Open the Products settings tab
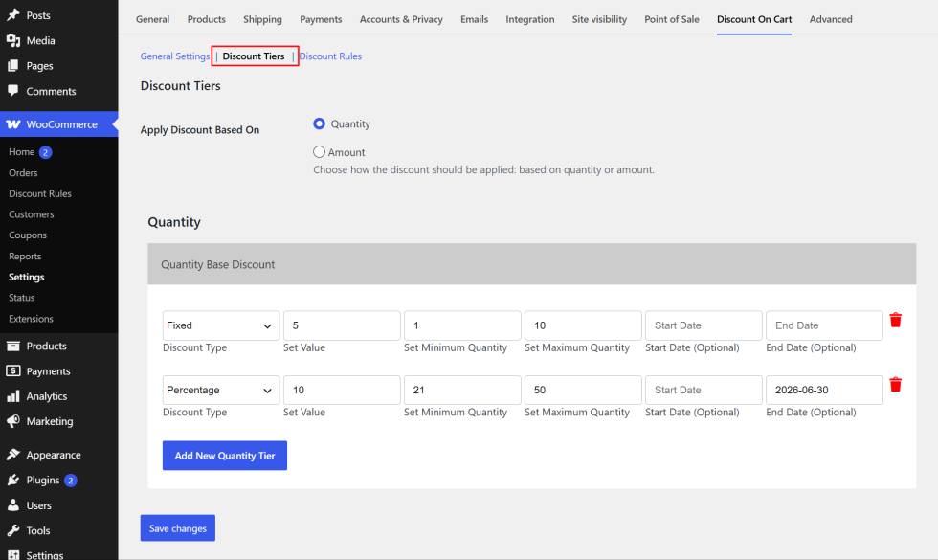Image resolution: width=938 pixels, height=560 pixels. [x=207, y=19]
